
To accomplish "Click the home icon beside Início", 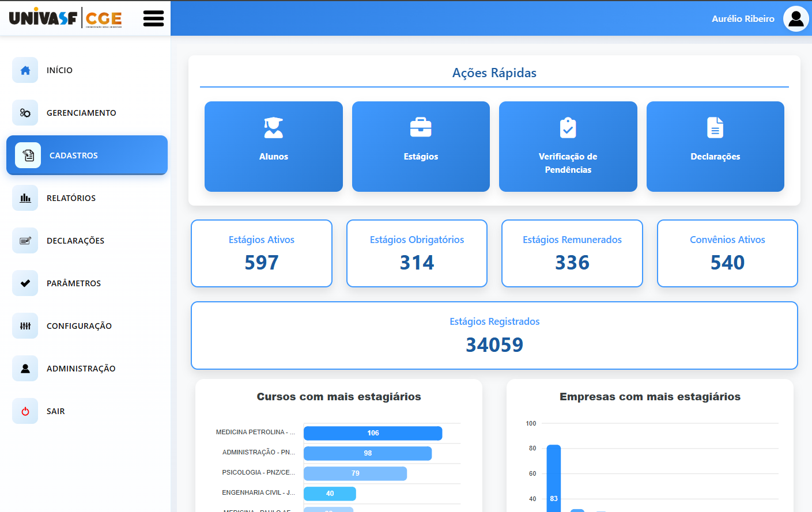I will (x=25, y=70).
